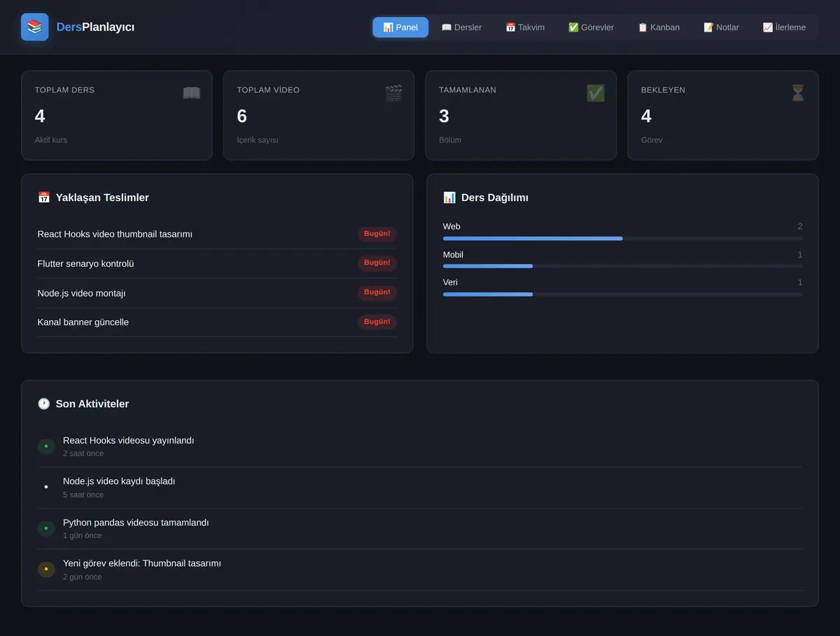Click "Kanal banner güncelle" deadline
Image resolution: width=840 pixels, height=636 pixels.
click(83, 322)
